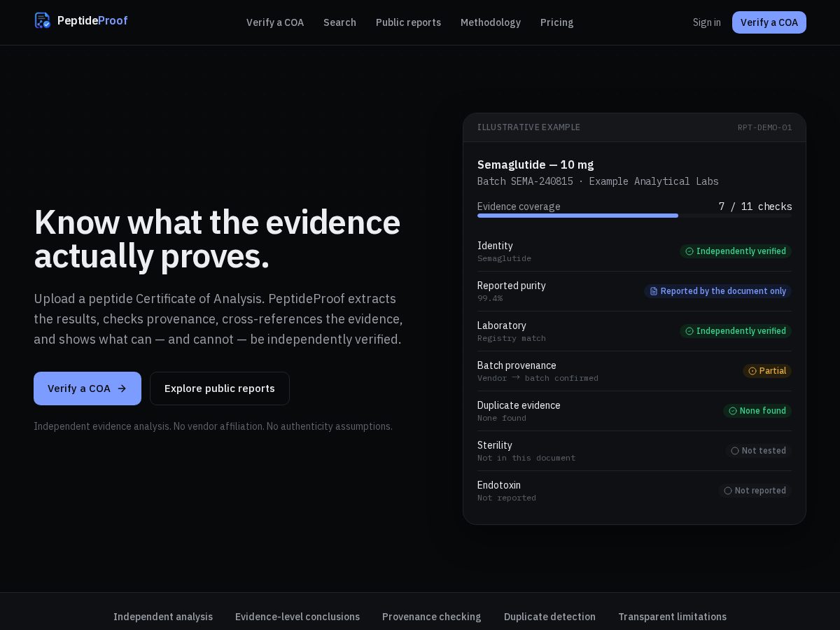
Task: Click the Identity Independently verified badge text
Action: [741, 251]
